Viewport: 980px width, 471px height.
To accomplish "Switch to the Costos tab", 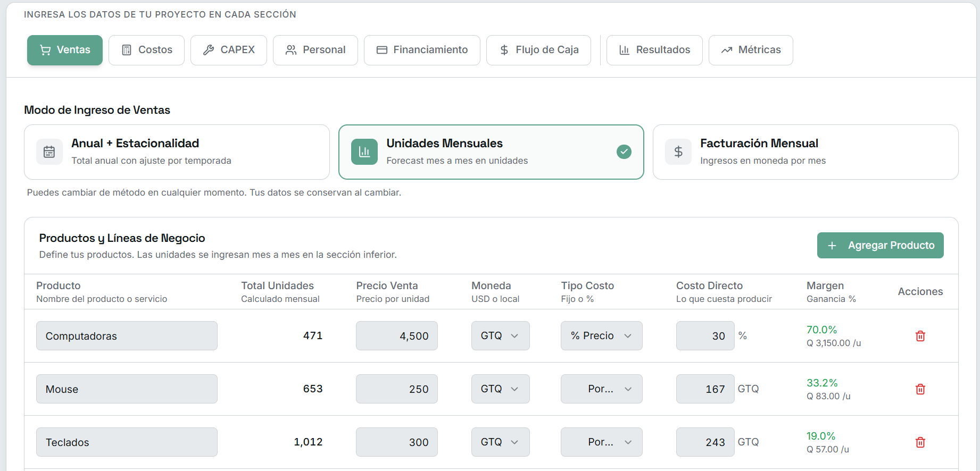I will point(147,50).
